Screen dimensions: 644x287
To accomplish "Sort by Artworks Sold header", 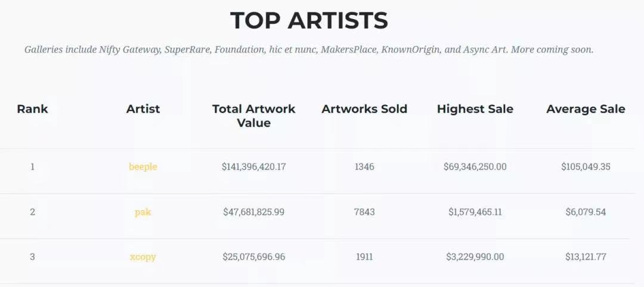I will click(364, 109).
